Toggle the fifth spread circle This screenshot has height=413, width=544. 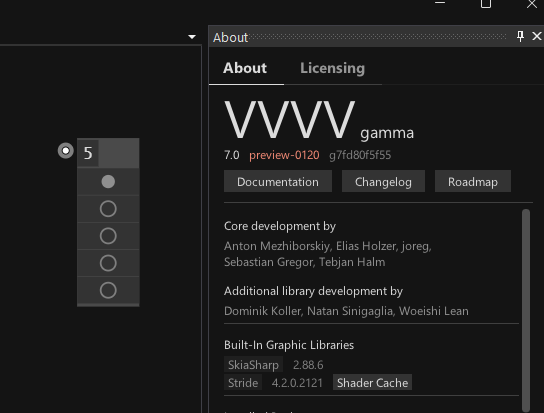click(108, 290)
